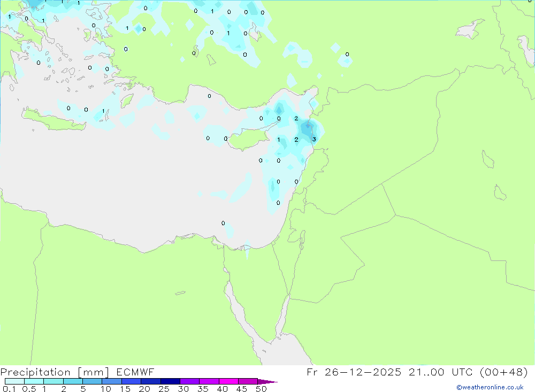The width and height of the screenshot is (535, 392).
Task: Click the '10' legend scale label
Action: point(106,389)
